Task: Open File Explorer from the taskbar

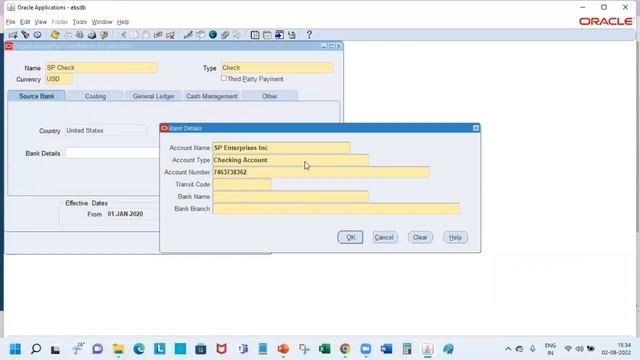Action: coord(118,349)
